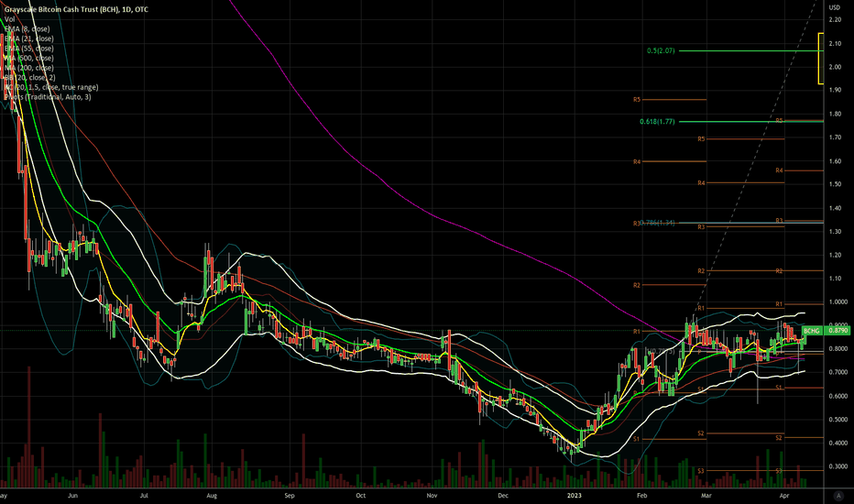Click the Dec label on time axis
This screenshot has width=854, height=504.
click(x=503, y=496)
